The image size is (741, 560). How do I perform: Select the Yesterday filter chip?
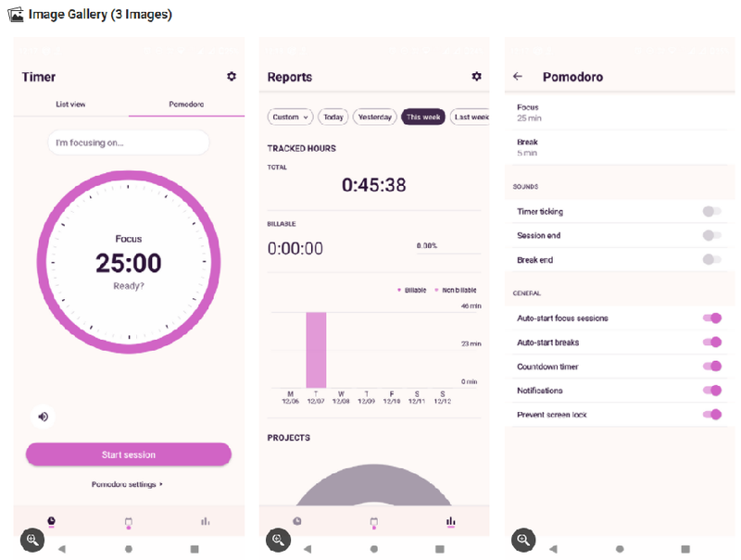[375, 117]
